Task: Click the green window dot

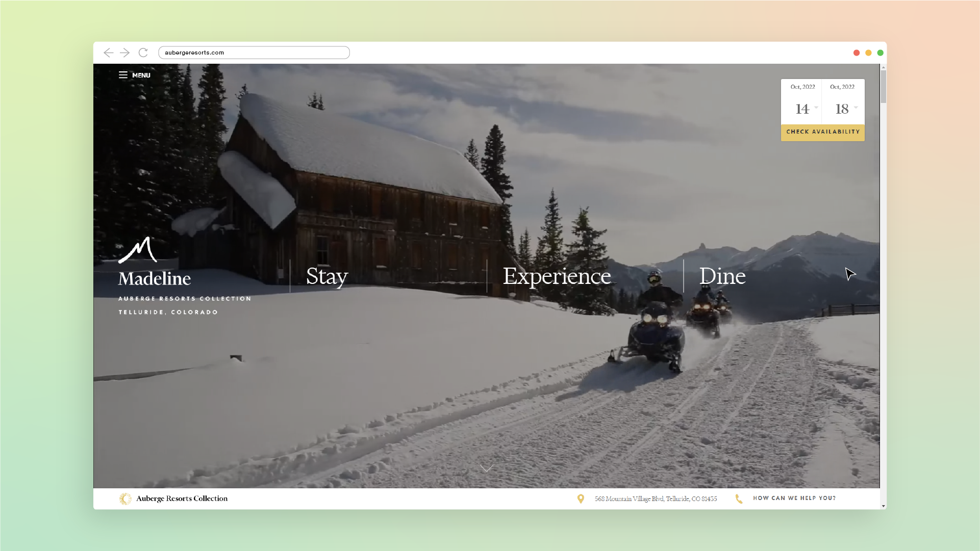Action: 880,53
